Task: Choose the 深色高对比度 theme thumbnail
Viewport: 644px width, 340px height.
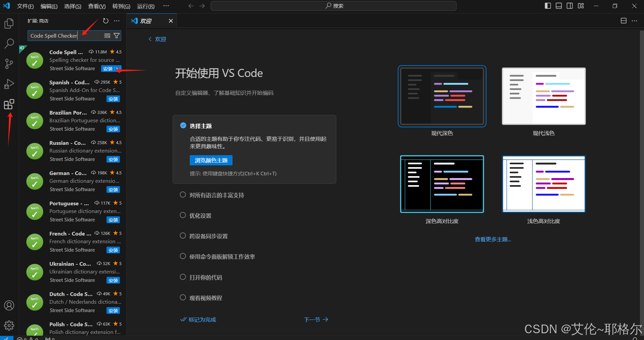Action: 442,184
